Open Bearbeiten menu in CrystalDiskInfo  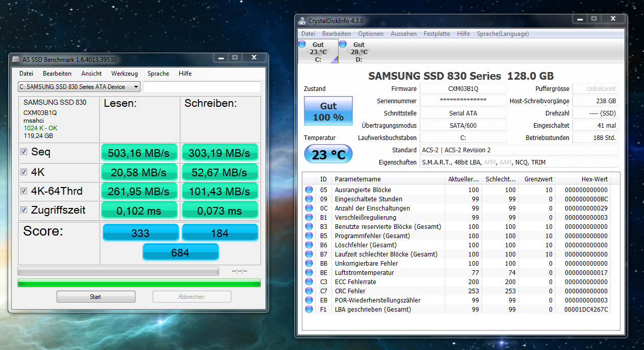tap(337, 34)
